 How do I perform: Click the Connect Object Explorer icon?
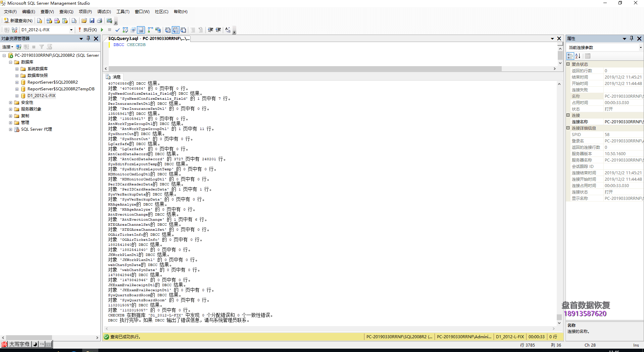tap(19, 47)
